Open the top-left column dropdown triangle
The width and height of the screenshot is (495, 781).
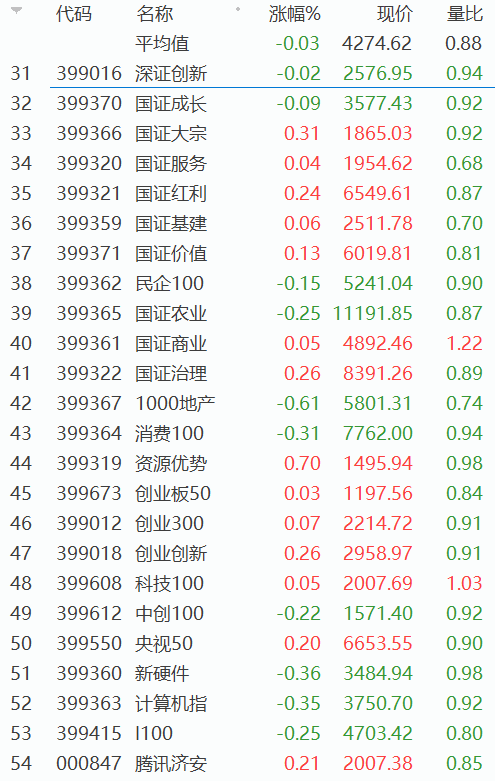[16, 10]
